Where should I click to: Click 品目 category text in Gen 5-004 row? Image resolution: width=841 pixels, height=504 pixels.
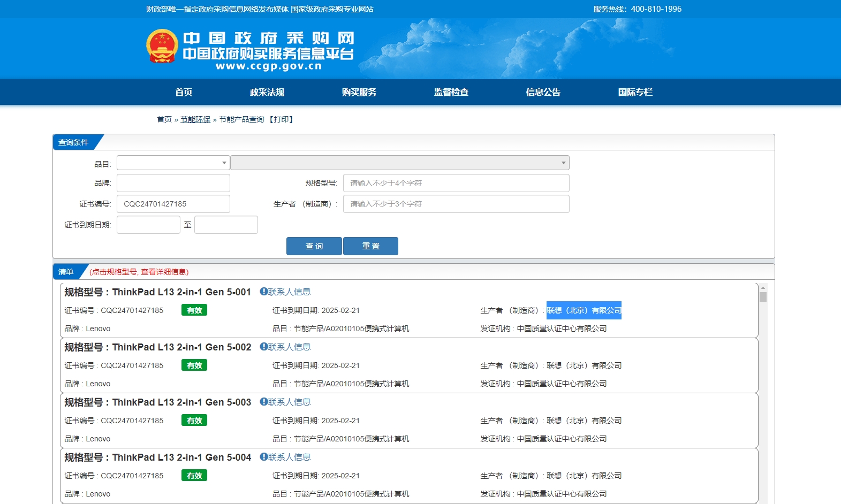point(341,494)
